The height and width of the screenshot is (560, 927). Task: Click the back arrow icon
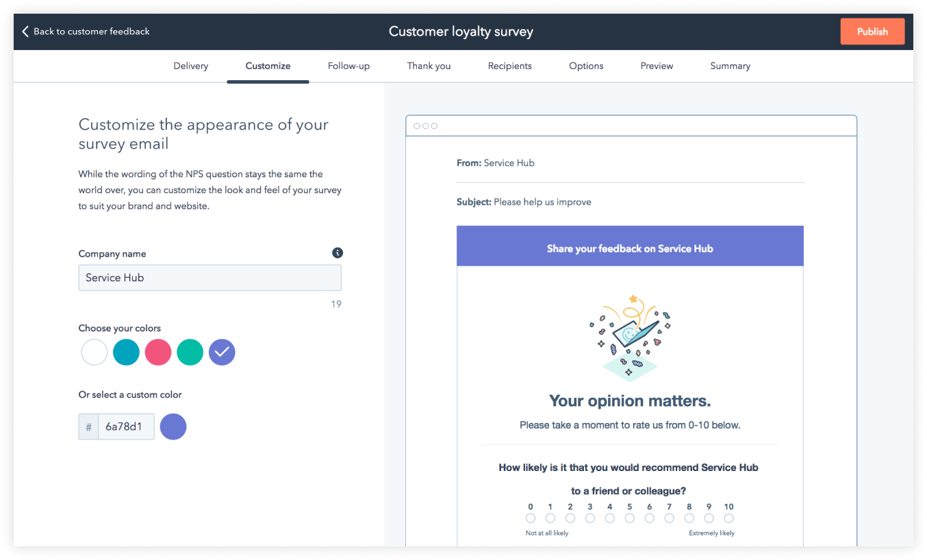pos(25,31)
